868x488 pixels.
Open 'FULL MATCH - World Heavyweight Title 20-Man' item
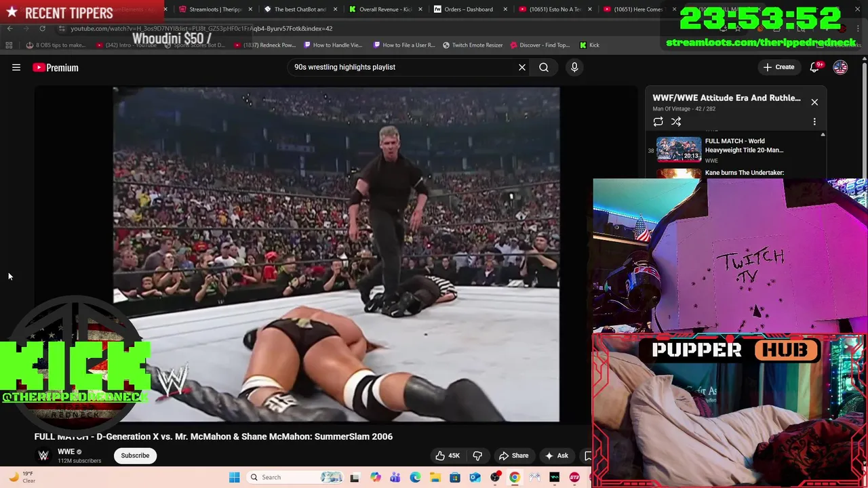[744, 146]
